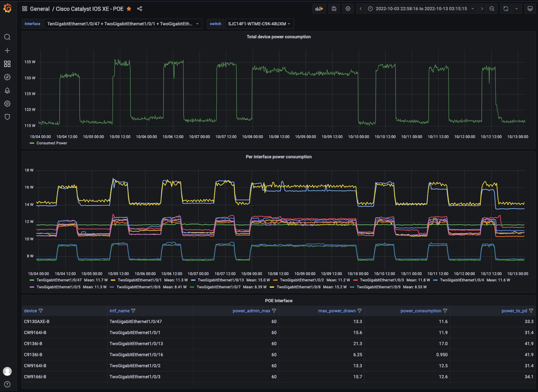Click the 0.950 power_consumption value
The image size is (538, 392).
pyautogui.click(x=442, y=355)
